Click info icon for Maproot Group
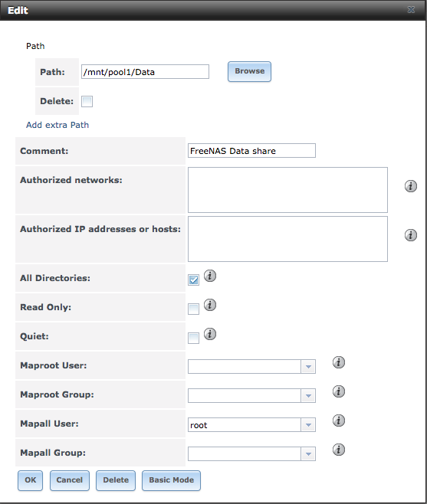Screen dimensions: 427x504 [x=339, y=391]
